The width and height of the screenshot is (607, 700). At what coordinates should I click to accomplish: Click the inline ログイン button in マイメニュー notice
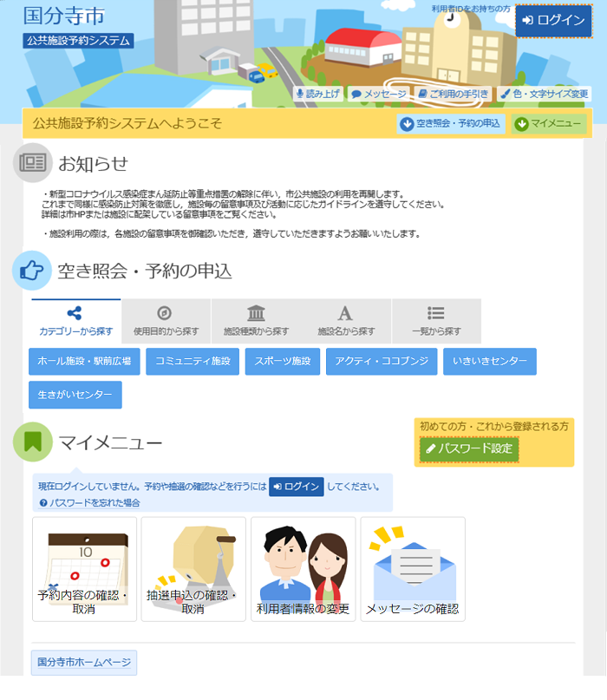297,487
